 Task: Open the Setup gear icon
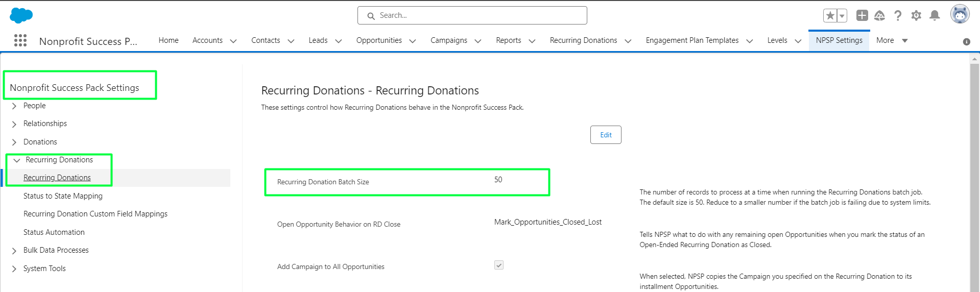[916, 16]
